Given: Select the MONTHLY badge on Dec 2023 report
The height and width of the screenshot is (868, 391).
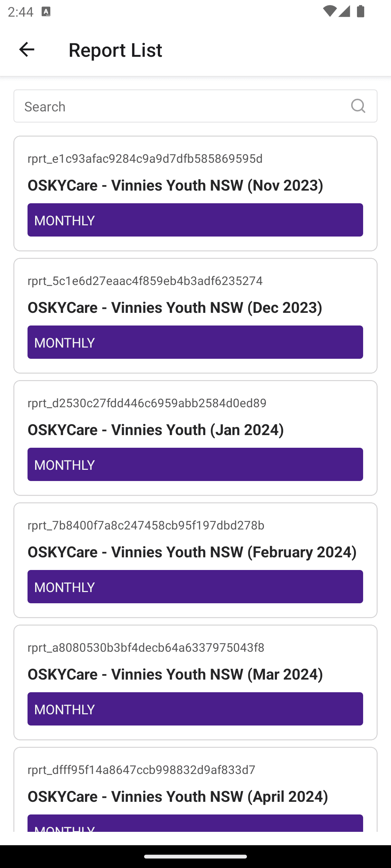Looking at the screenshot, I should coord(195,342).
